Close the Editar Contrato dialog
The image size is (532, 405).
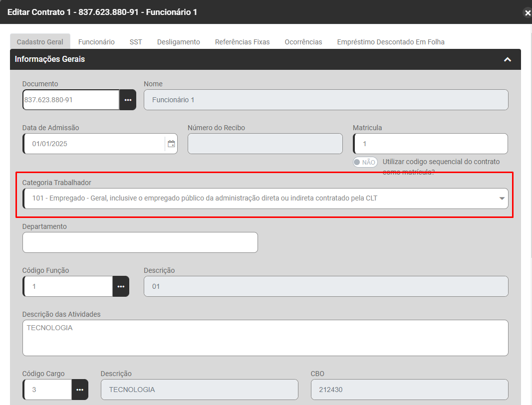[528, 13]
